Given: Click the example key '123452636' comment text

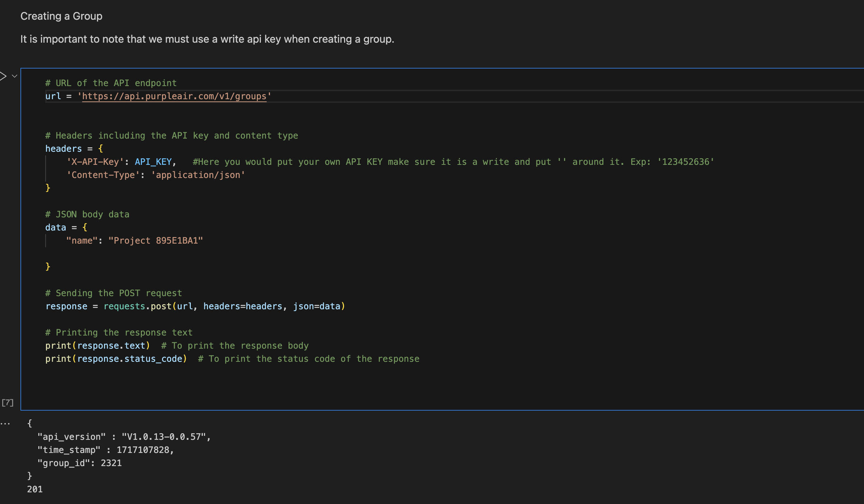Looking at the screenshot, I should [x=686, y=162].
